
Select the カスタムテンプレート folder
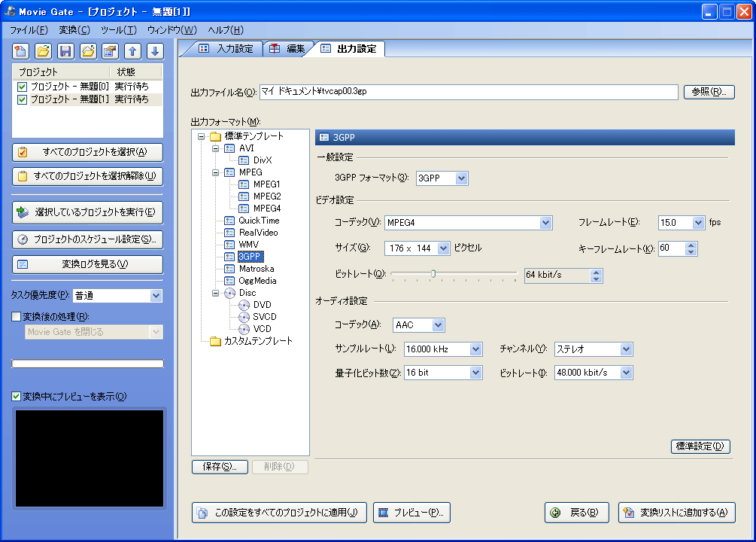(259, 341)
